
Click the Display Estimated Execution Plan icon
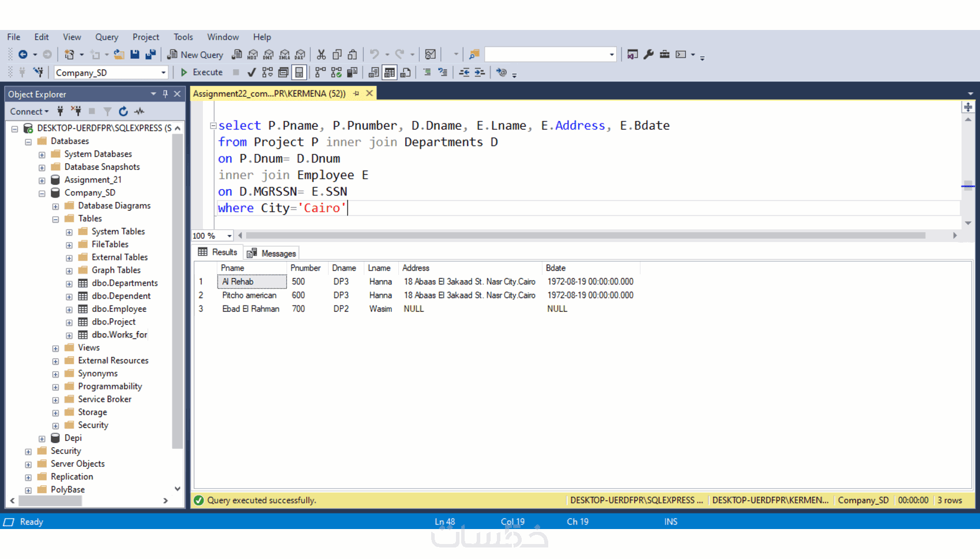pyautogui.click(x=267, y=72)
